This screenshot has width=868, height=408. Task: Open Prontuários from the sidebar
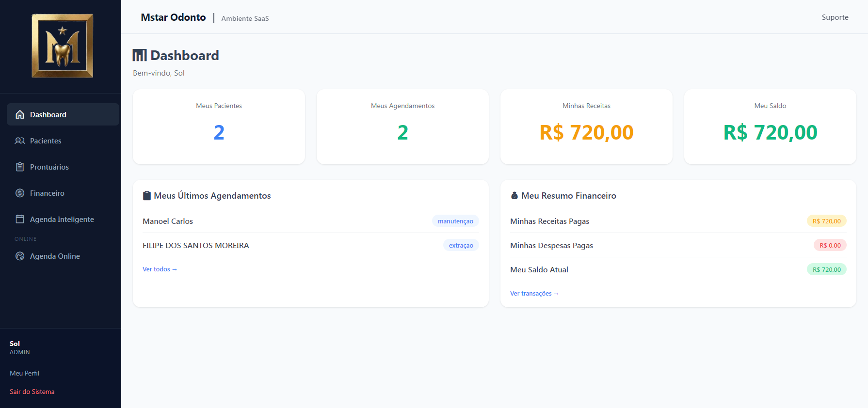click(x=63, y=167)
